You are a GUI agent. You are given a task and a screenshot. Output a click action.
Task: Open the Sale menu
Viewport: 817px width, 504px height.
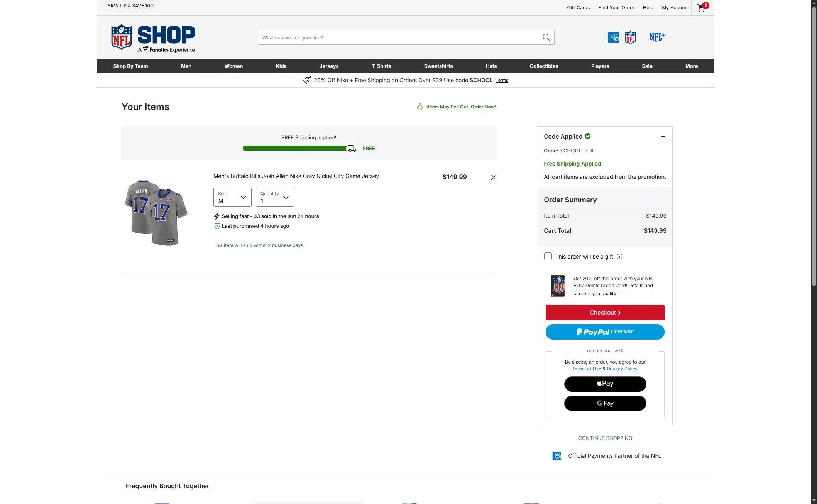coord(647,66)
